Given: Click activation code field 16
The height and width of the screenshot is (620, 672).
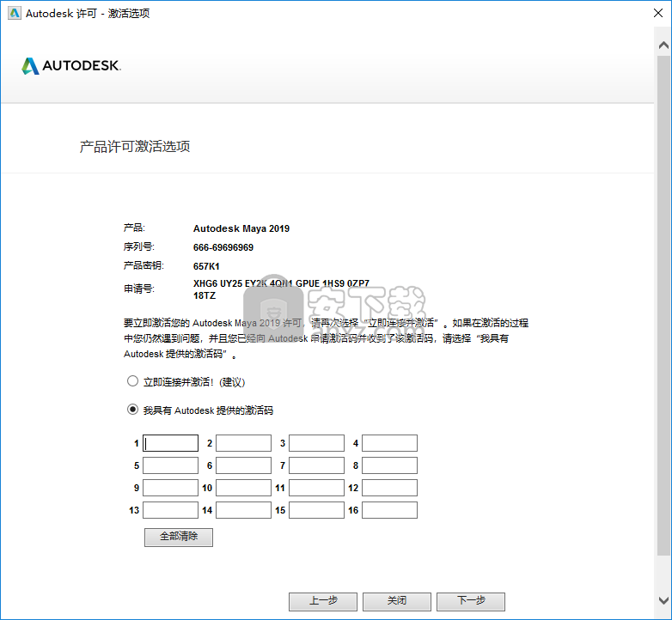Looking at the screenshot, I should point(389,510).
